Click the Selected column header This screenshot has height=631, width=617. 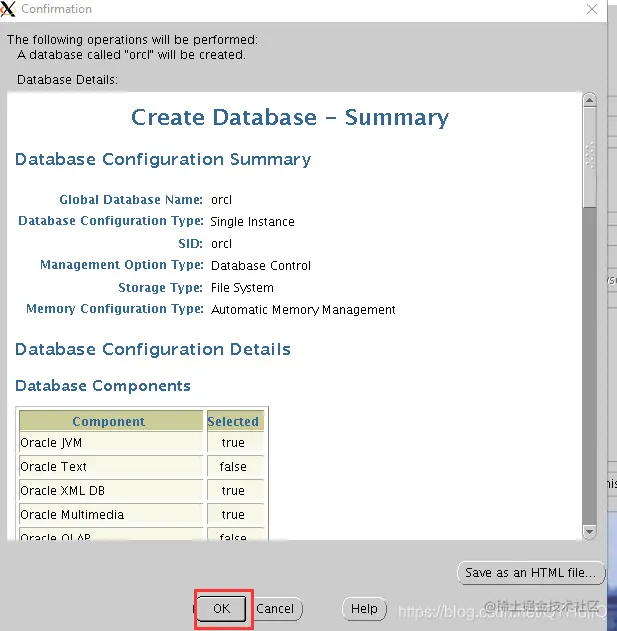tap(235, 421)
